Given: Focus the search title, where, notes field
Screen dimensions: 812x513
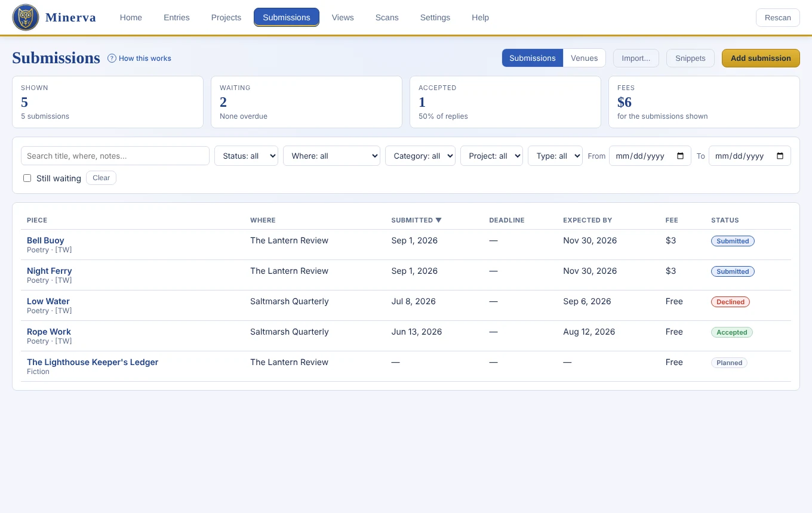Looking at the screenshot, I should [115, 156].
